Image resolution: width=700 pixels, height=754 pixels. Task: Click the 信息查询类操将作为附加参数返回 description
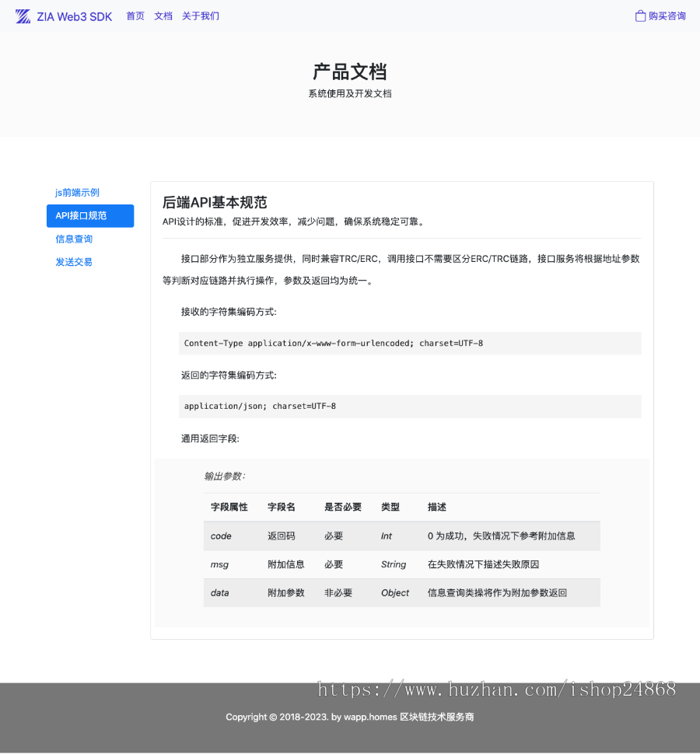[x=497, y=592]
